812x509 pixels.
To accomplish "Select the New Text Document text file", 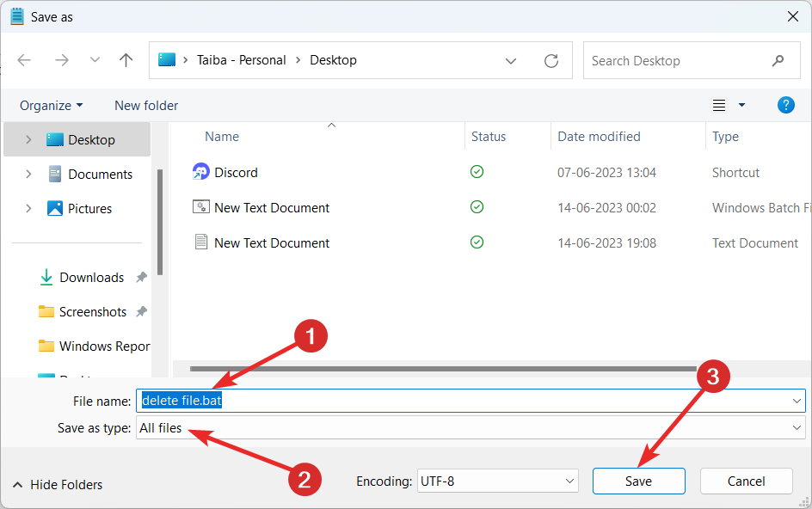I will tap(271, 242).
